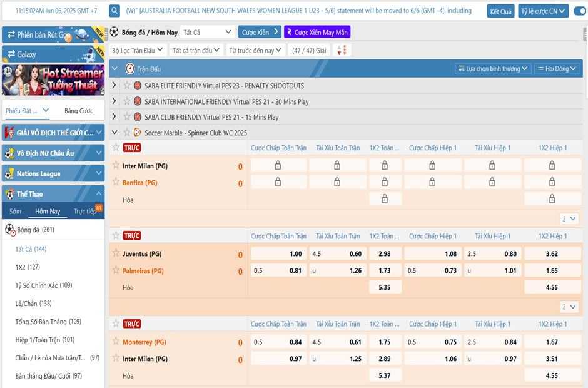Image resolution: width=588 pixels, height=388 pixels.
Task: Click the Bóng đá sport icon in sidebar
Action: coord(10,230)
